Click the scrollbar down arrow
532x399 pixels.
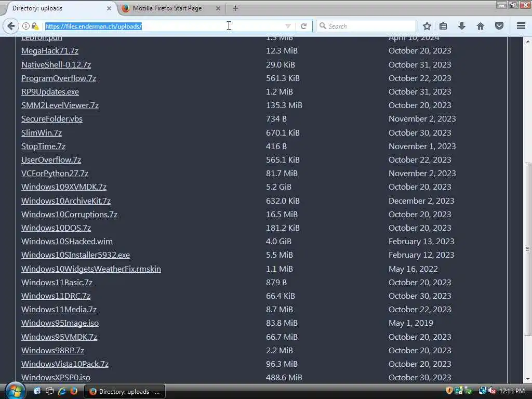tap(527, 380)
